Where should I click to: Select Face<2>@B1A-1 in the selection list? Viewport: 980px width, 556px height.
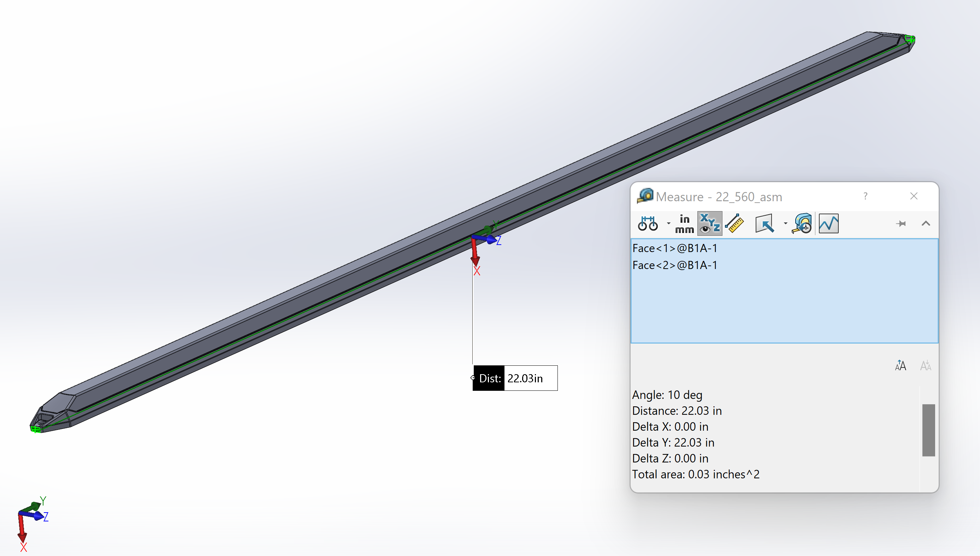coord(674,265)
